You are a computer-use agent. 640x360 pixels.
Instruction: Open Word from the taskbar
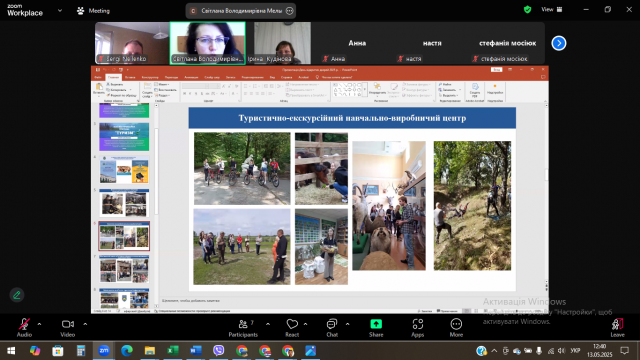(196, 351)
